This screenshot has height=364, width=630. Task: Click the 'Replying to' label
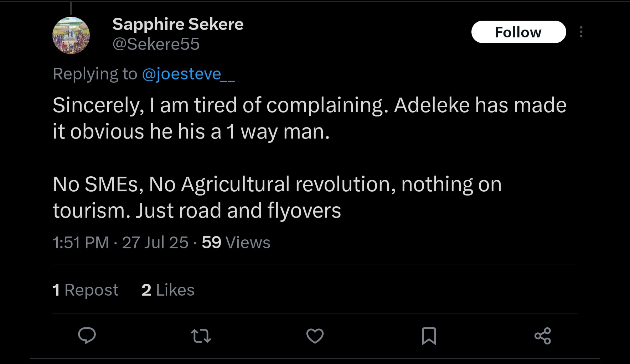click(95, 74)
